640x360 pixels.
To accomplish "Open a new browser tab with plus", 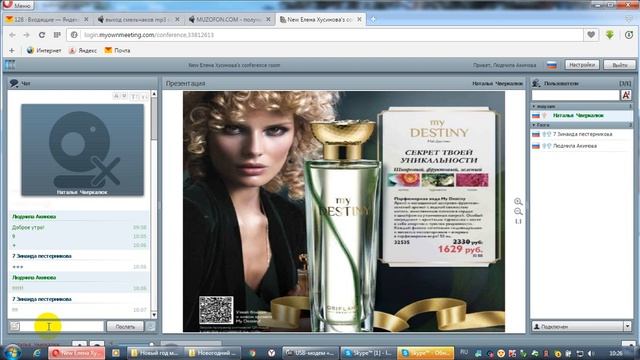I will tap(373, 19).
